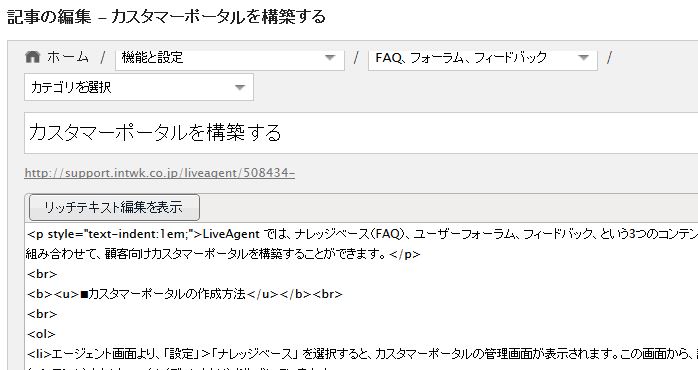This screenshot has width=698, height=370.
Task: Click the ■カスタマーポータルの作成方法 heading line
Action: click(x=185, y=294)
